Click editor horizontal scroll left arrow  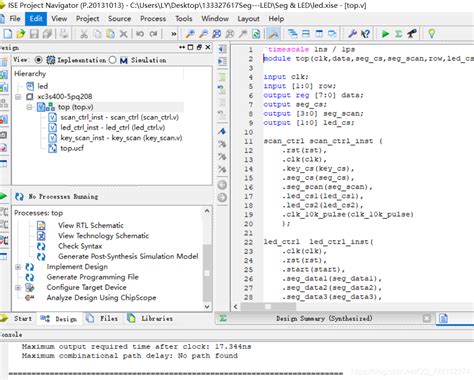[235, 307]
